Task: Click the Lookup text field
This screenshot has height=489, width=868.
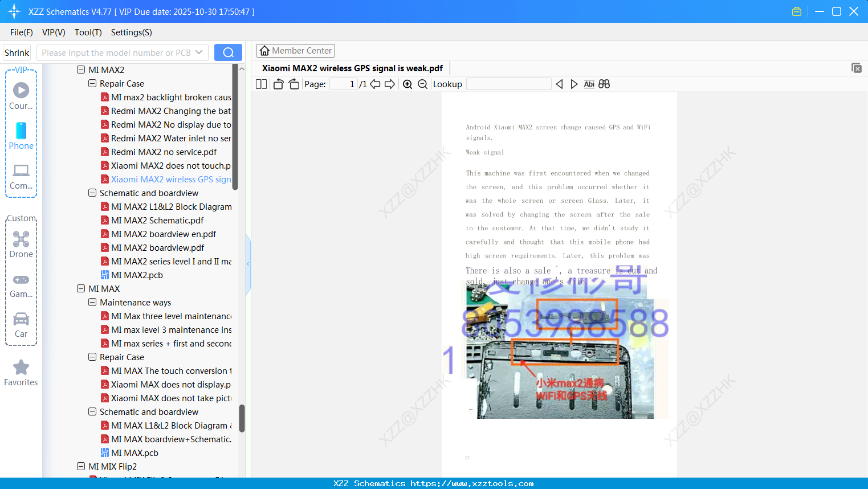Action: pos(509,84)
